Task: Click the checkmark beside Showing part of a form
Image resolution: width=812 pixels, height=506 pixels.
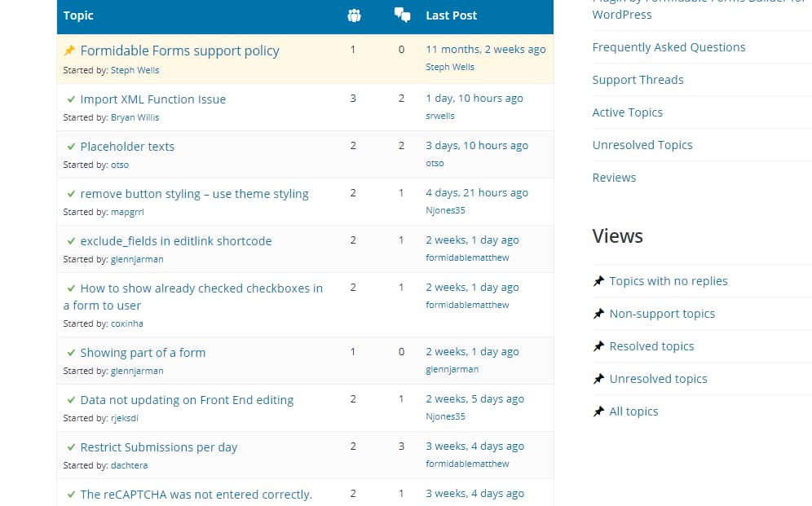Action: [x=71, y=352]
